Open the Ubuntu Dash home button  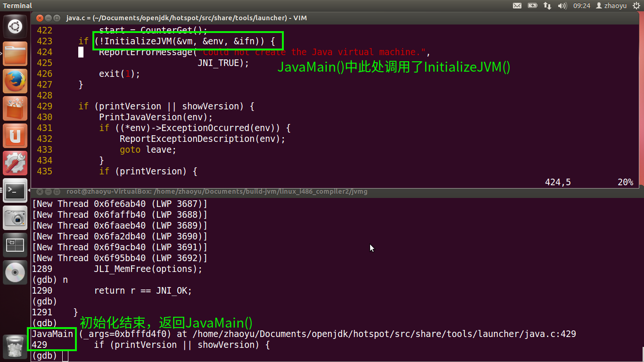point(15,26)
